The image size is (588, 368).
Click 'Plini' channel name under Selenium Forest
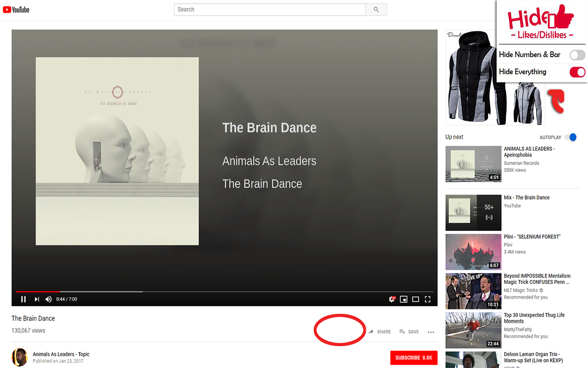point(508,245)
